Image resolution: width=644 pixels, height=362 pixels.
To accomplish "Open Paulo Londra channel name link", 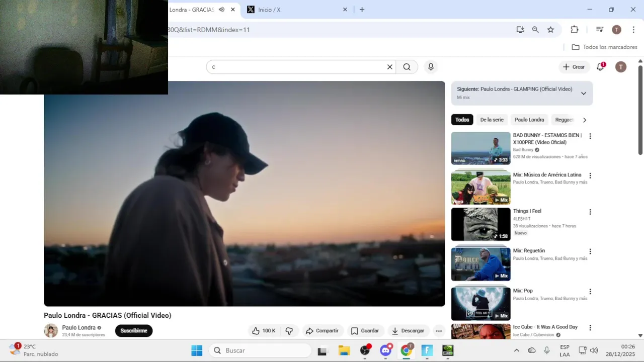I will coord(78,328).
